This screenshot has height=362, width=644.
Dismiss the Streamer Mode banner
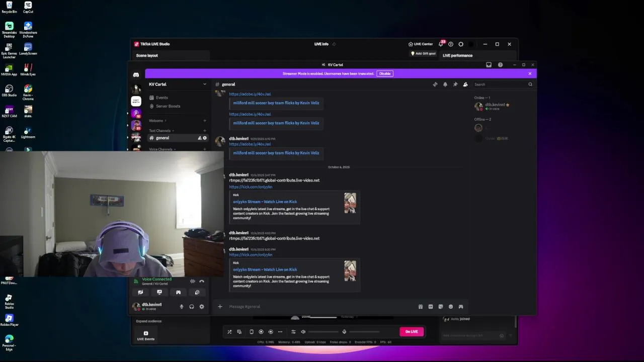(530, 73)
